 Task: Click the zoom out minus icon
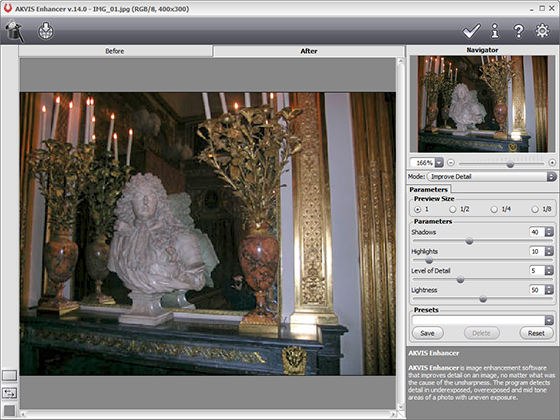coord(451,163)
